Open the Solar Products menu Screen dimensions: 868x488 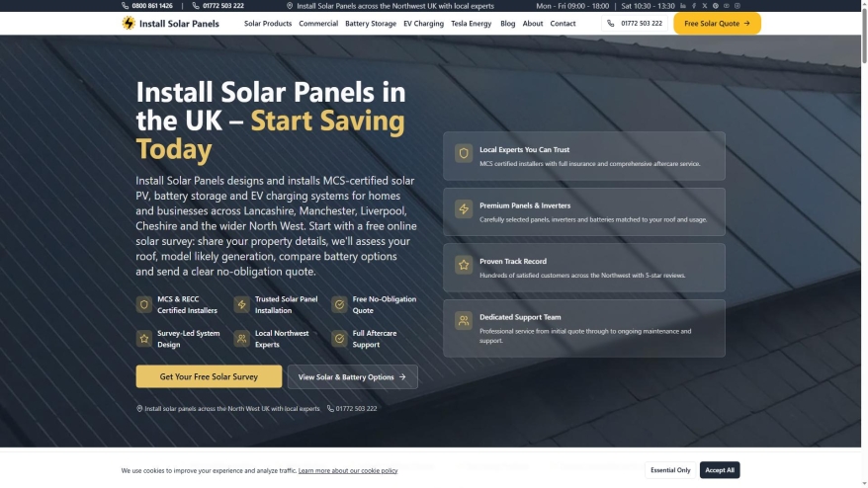click(268, 24)
